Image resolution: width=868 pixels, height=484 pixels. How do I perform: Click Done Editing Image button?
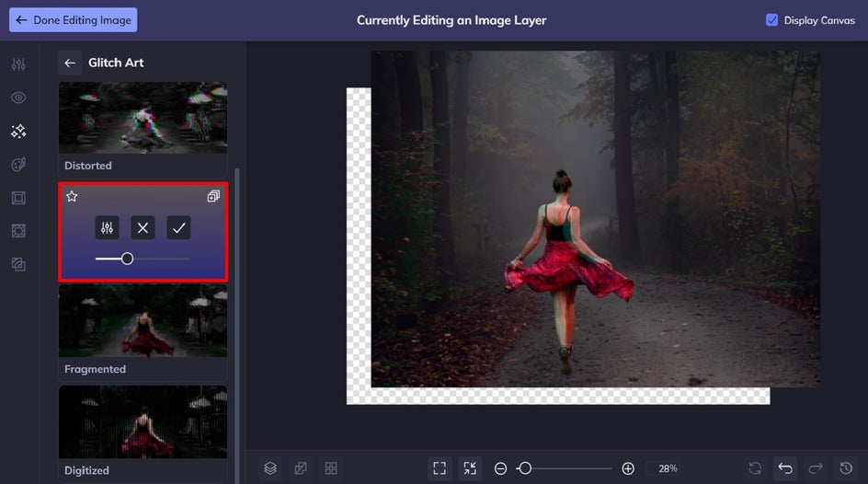coord(73,20)
